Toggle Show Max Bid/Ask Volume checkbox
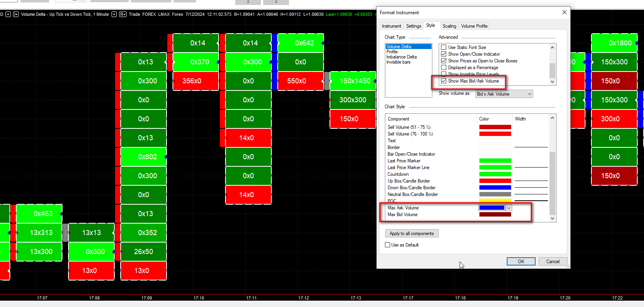Viewport: 644px width, 307px height. 444,81
